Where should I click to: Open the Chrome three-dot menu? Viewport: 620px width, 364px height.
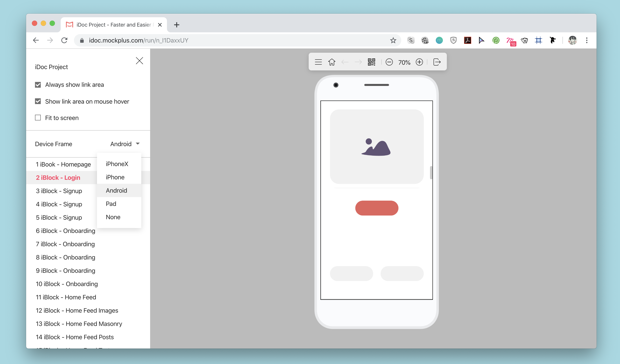(587, 40)
